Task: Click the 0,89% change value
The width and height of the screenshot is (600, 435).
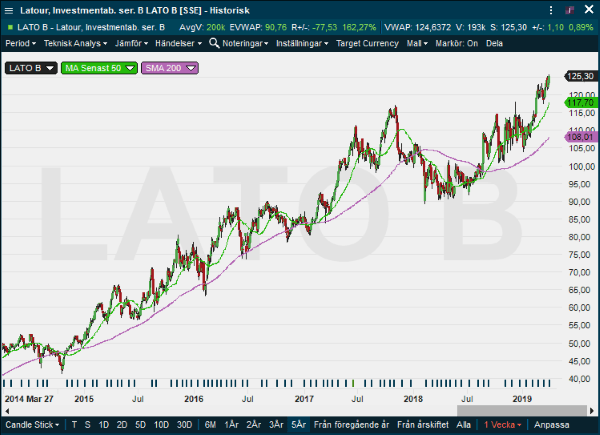Action: pyautogui.click(x=581, y=27)
